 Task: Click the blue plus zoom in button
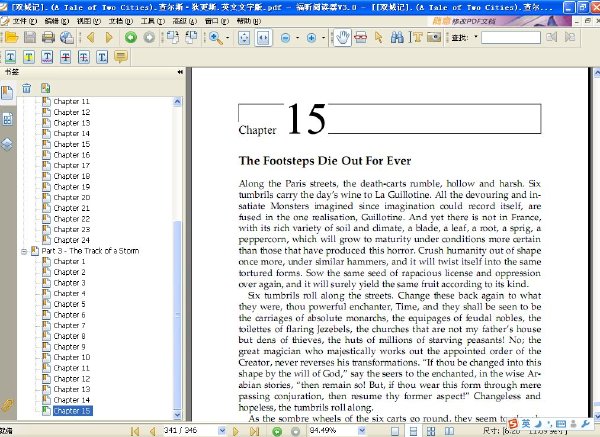coord(311,38)
